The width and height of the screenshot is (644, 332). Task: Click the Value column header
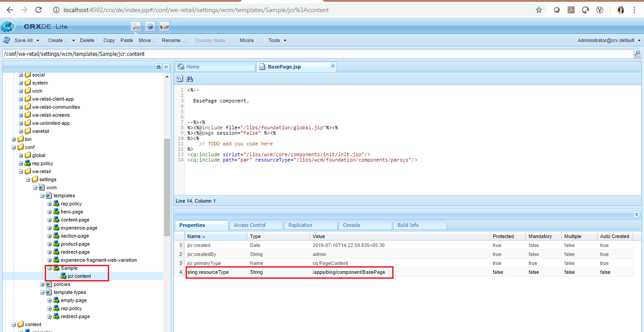pyautogui.click(x=400, y=236)
